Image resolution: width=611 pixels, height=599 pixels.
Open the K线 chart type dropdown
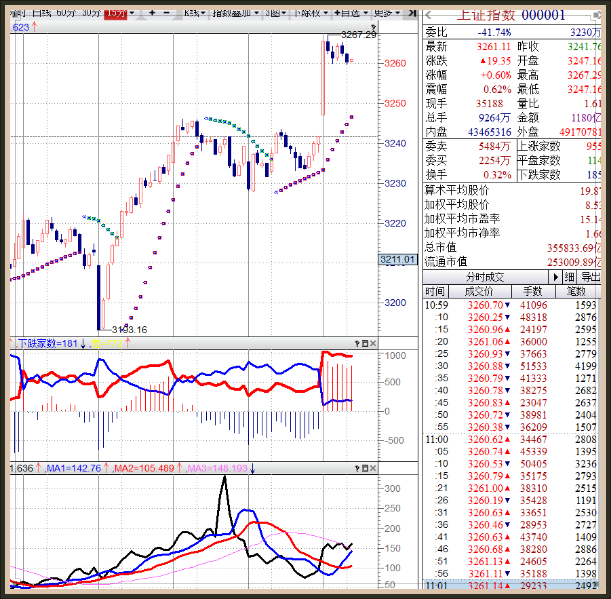tap(194, 13)
